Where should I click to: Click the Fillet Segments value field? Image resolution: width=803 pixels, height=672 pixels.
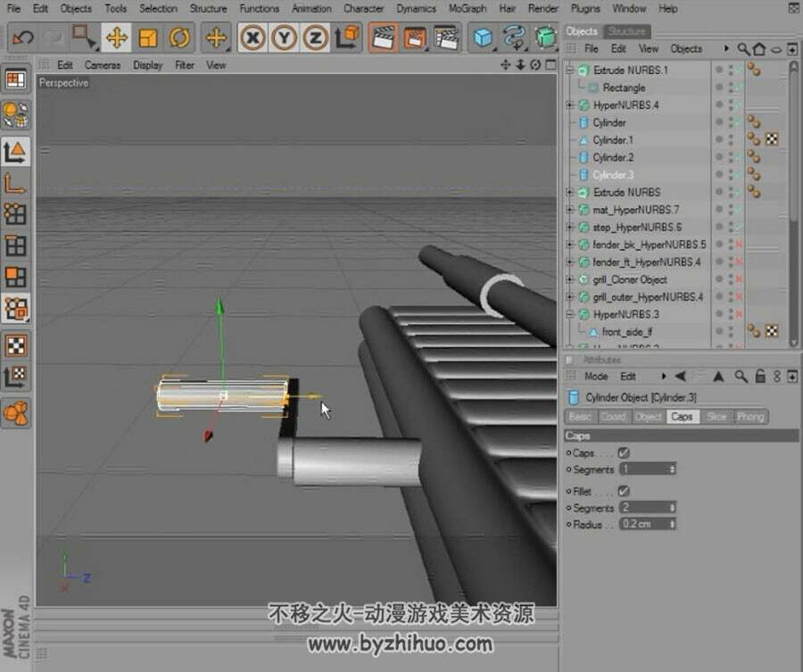click(x=644, y=507)
